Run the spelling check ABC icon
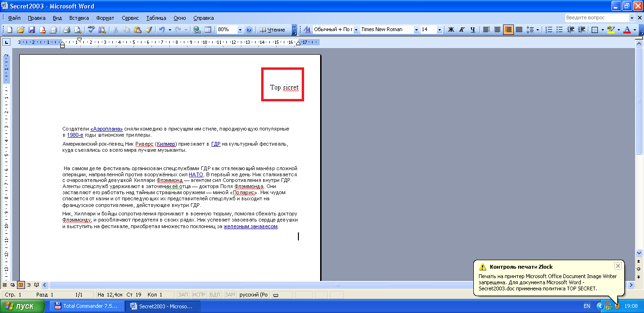The width and height of the screenshot is (644, 313). point(91,30)
